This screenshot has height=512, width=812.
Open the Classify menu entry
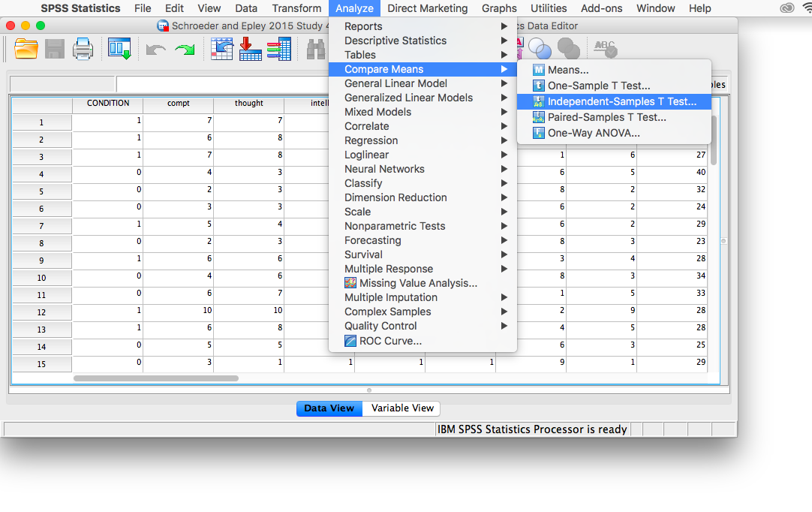(x=423, y=183)
